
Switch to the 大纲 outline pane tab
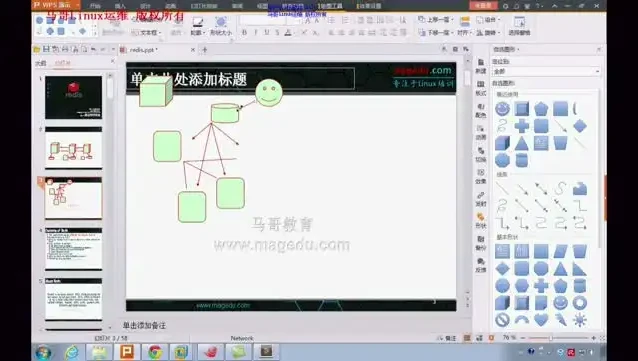[x=40, y=63]
